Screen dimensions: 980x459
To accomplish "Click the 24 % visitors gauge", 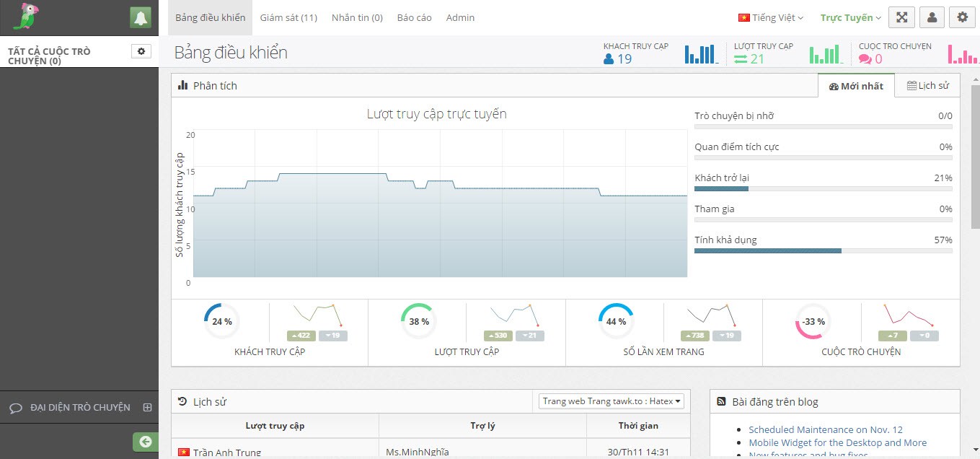I will click(222, 321).
